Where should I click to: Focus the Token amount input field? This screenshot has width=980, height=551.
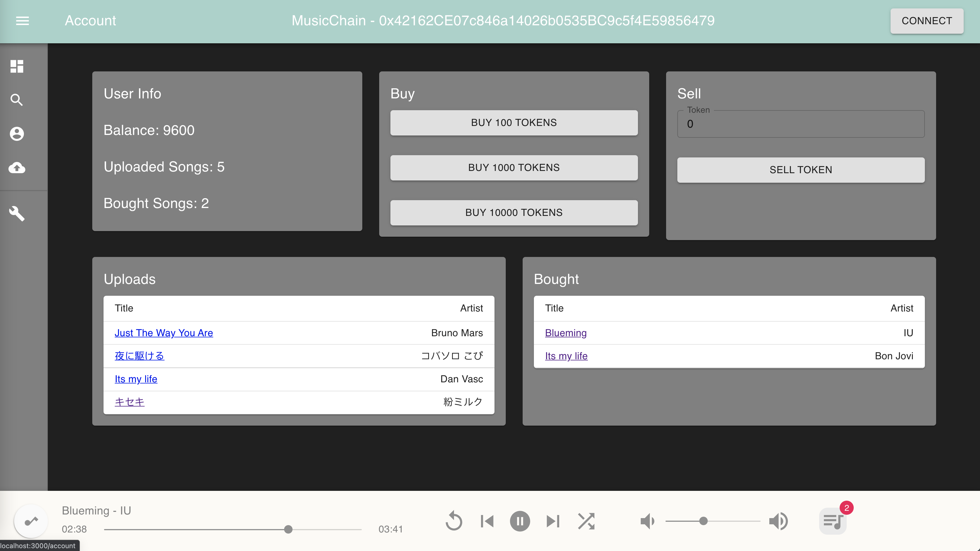click(801, 124)
